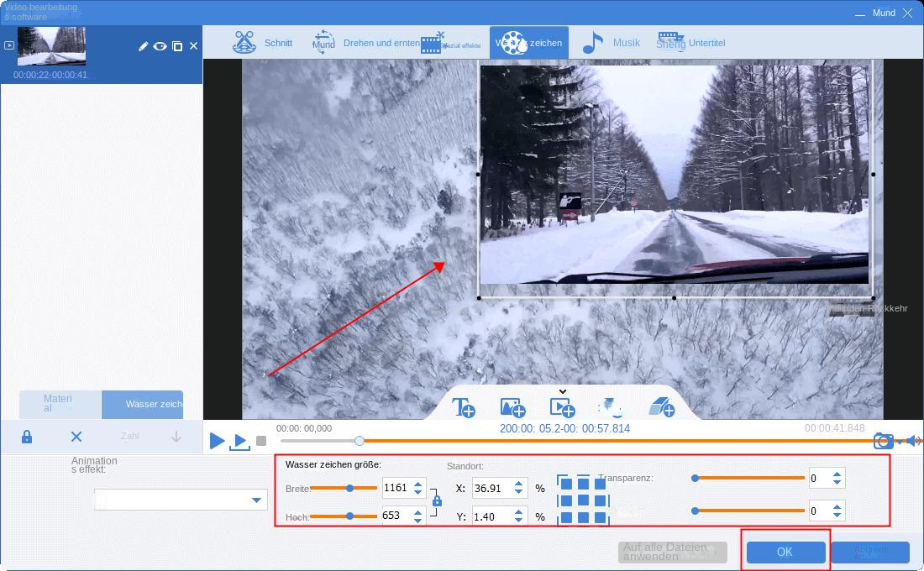Align watermark to top-center anchor square

[x=583, y=484]
